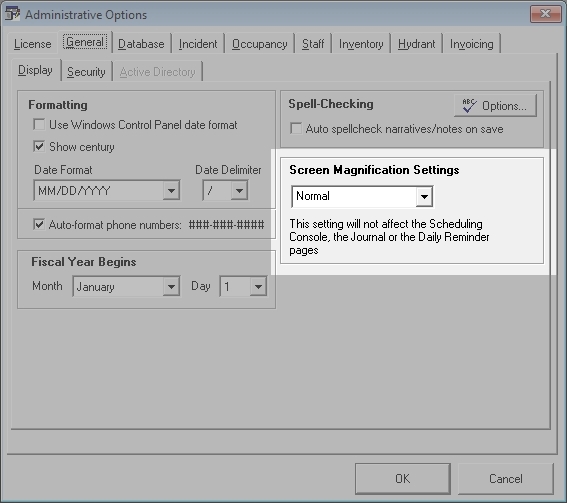This screenshot has height=503, width=567.
Task: Go to the Invoicing tab
Action: tap(472, 44)
